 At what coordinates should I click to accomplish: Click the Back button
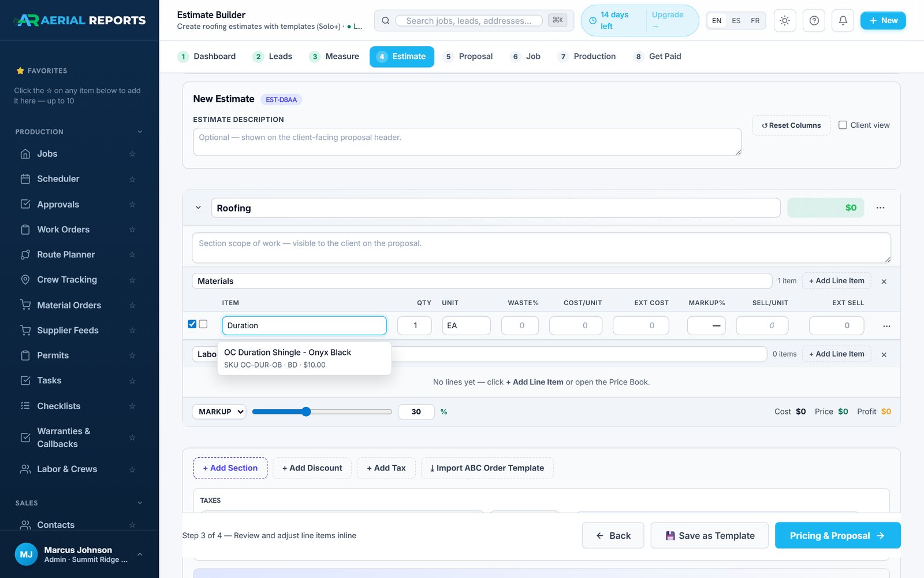point(613,536)
